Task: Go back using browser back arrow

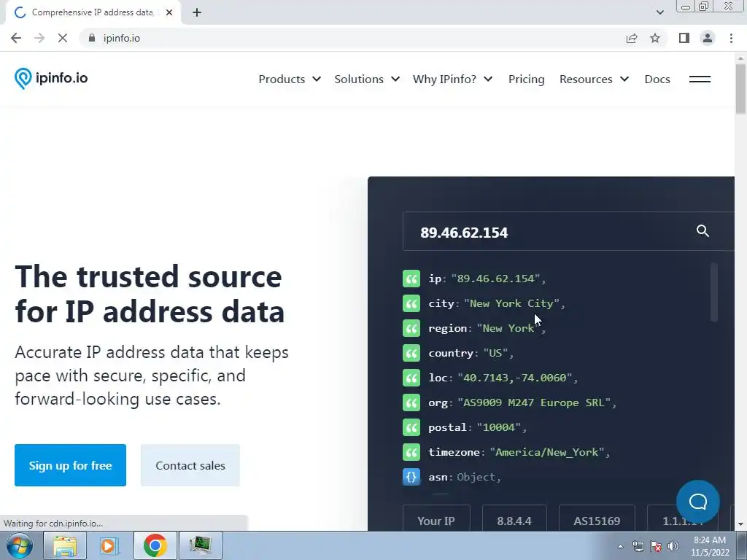Action: (16, 38)
